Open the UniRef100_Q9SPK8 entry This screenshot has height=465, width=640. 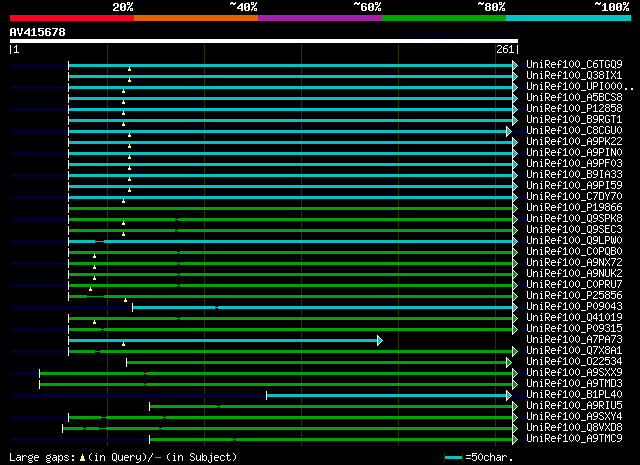574,219
